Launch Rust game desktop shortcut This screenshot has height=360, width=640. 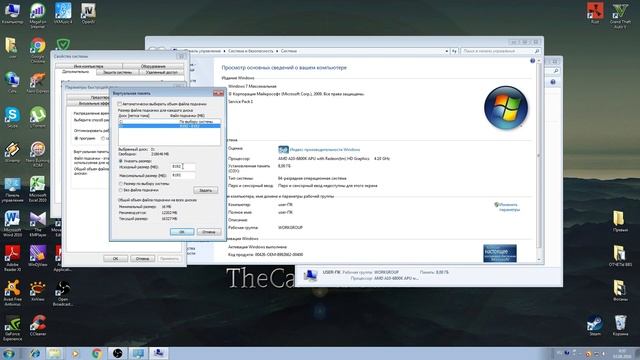(595, 13)
